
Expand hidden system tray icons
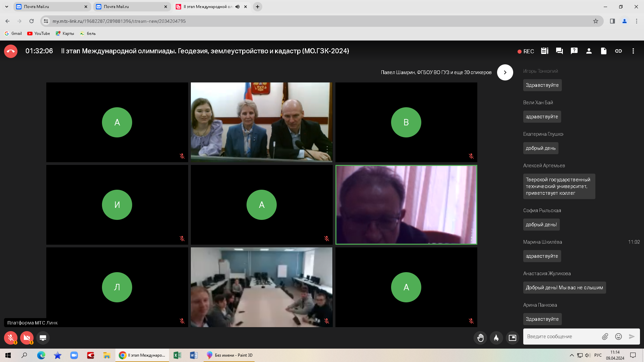pos(572,355)
